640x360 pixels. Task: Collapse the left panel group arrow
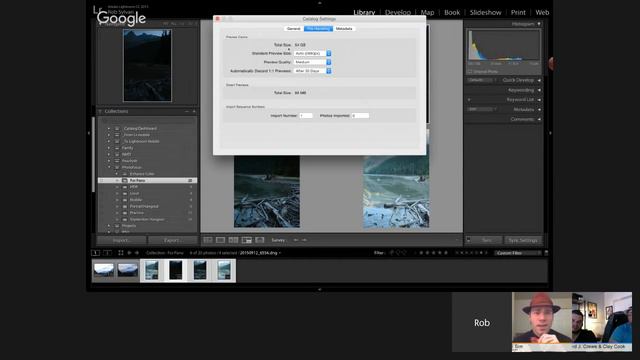point(89,133)
